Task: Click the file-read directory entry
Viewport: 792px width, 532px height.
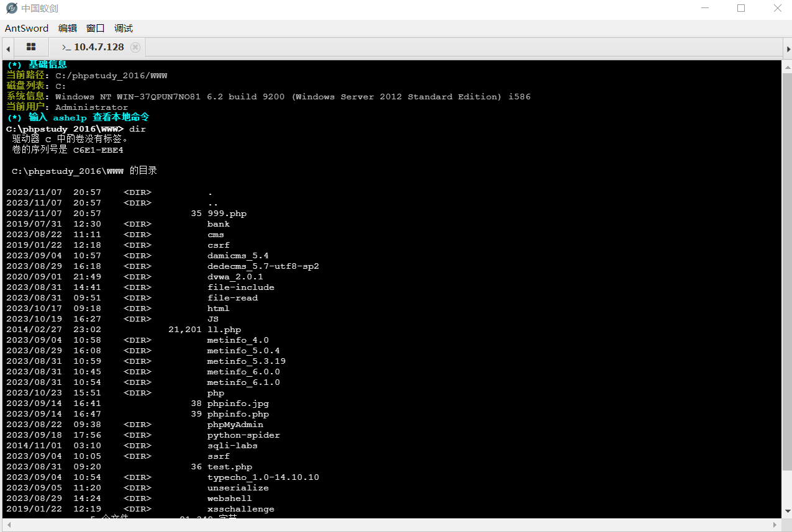Action: [x=233, y=298]
